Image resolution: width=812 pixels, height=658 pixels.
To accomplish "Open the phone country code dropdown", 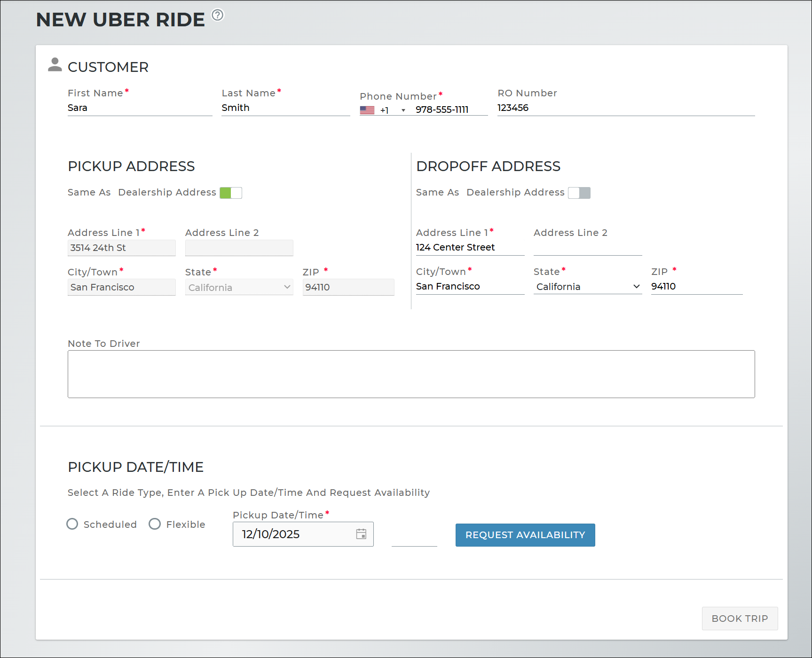I will pos(403,110).
